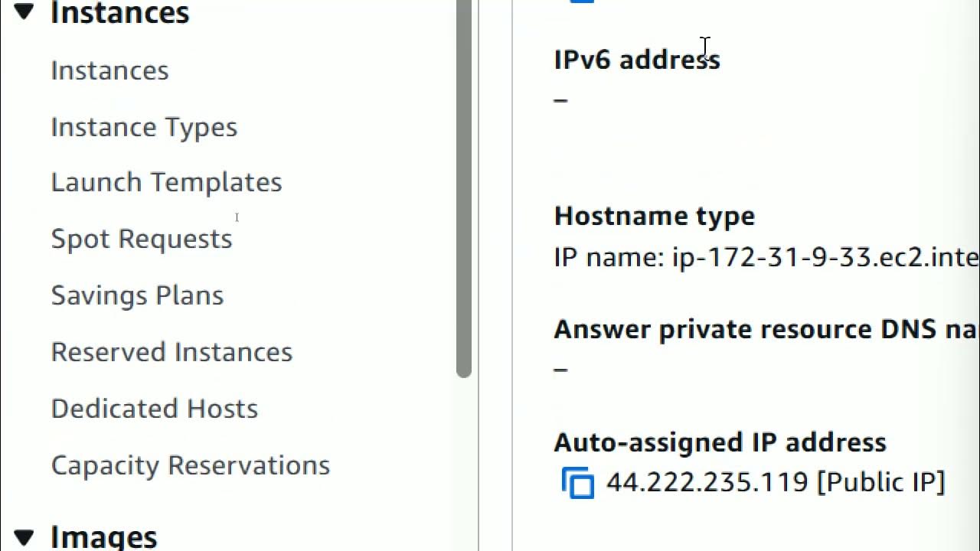Screen dimensions: 980x551
Task: Click the dash value under IPv6 address
Action: [560, 99]
